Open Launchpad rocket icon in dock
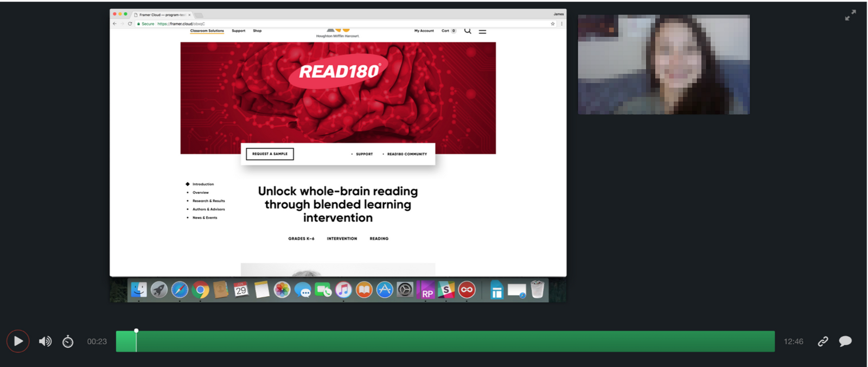Image resolution: width=868 pixels, height=367 pixels. [159, 290]
